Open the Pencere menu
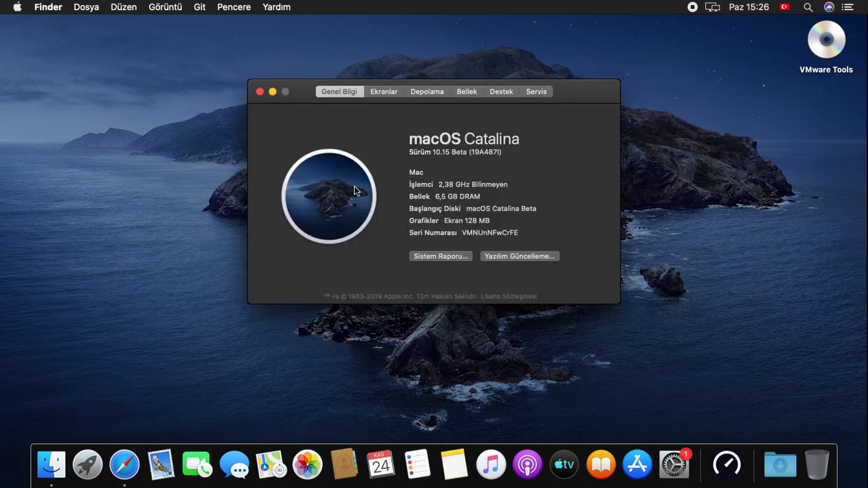Viewport: 868px width, 488px height. 234,7
